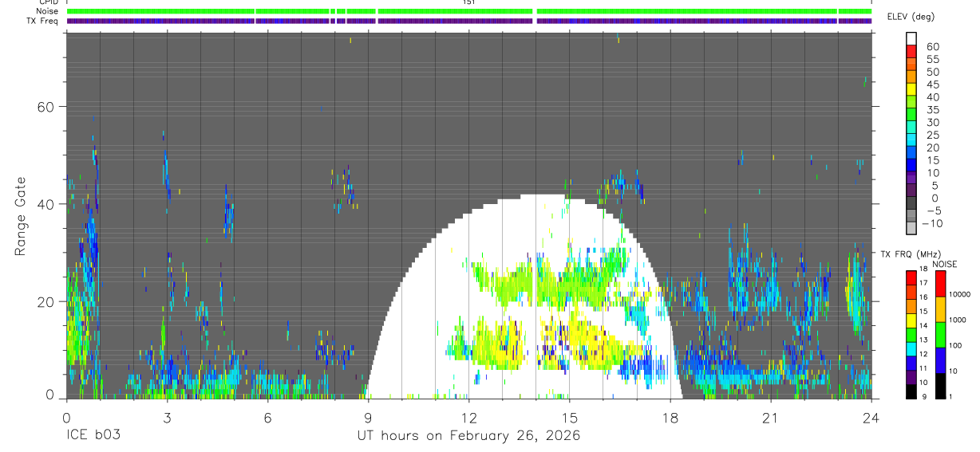Viewport: 980px width, 452px height.
Task: Click the black segment of the TX FRQ colorbar
Action: point(912,391)
